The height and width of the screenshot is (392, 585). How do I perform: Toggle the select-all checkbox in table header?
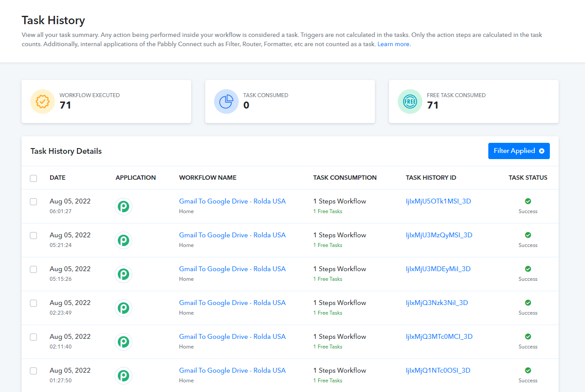(33, 178)
